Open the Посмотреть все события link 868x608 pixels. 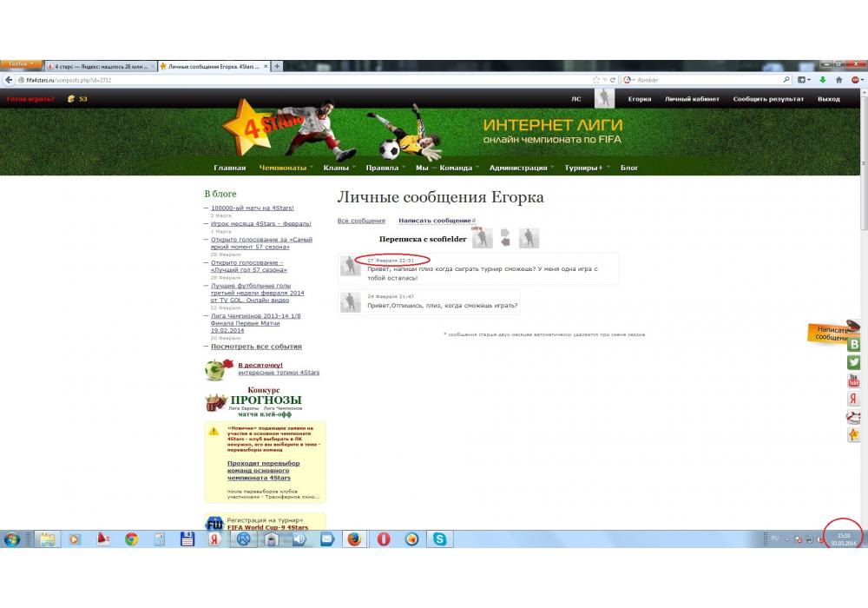point(256,347)
